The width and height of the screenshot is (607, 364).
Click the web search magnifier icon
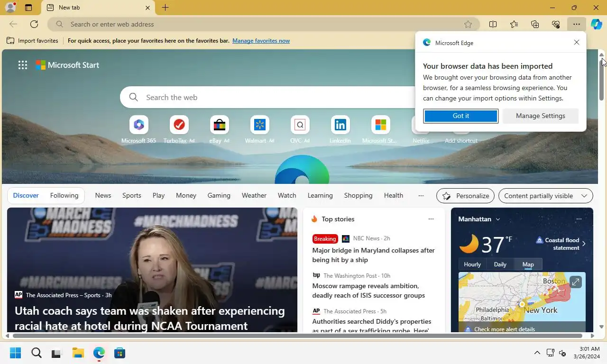(x=134, y=97)
